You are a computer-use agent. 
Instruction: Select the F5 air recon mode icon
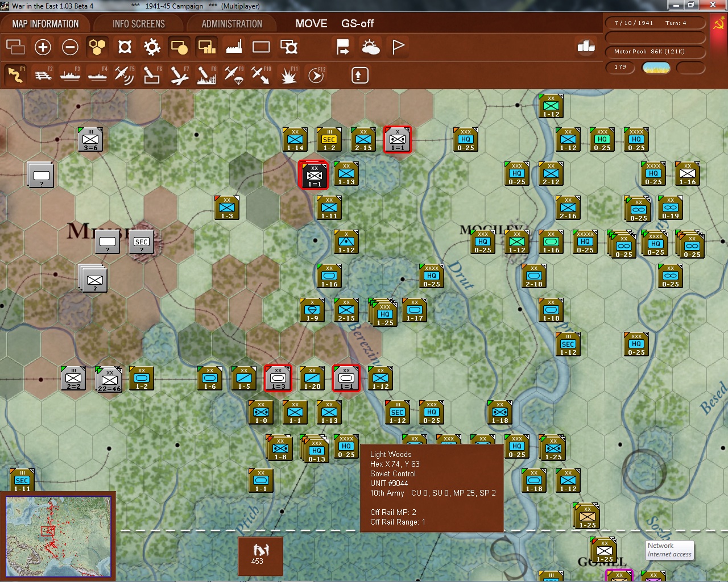point(125,74)
